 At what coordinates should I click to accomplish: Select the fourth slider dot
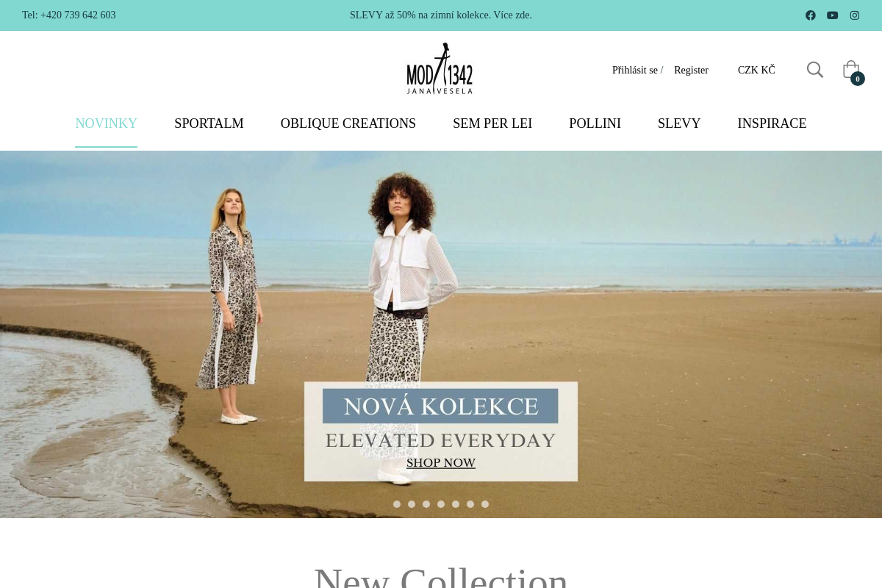point(441,504)
